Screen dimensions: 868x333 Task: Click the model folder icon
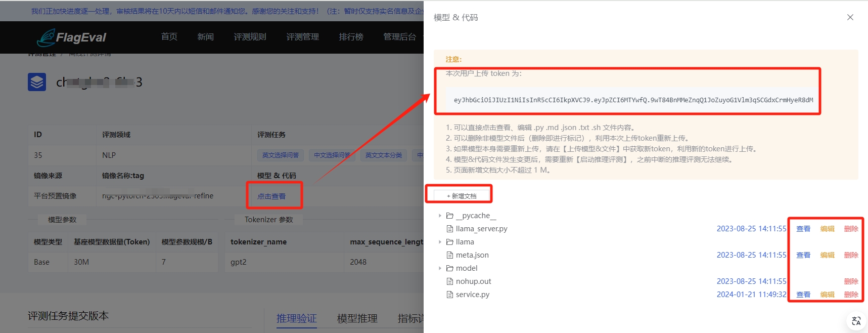(449, 268)
